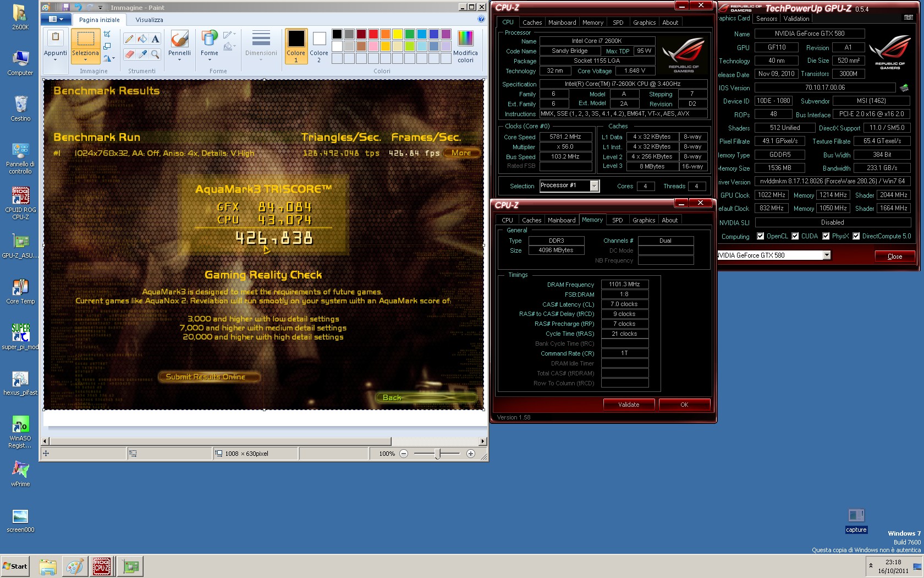Click the OK button in CPU-Z
This screenshot has width=924, height=578.
(684, 405)
